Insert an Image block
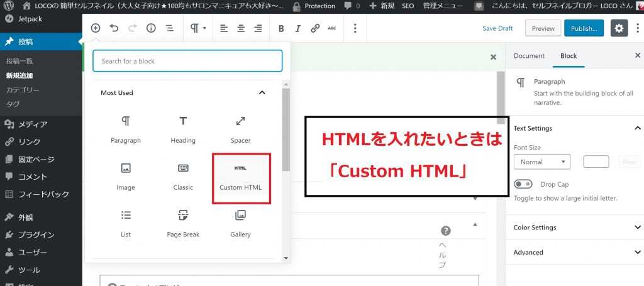Image resolution: width=644 pixels, height=286 pixels. point(126,177)
